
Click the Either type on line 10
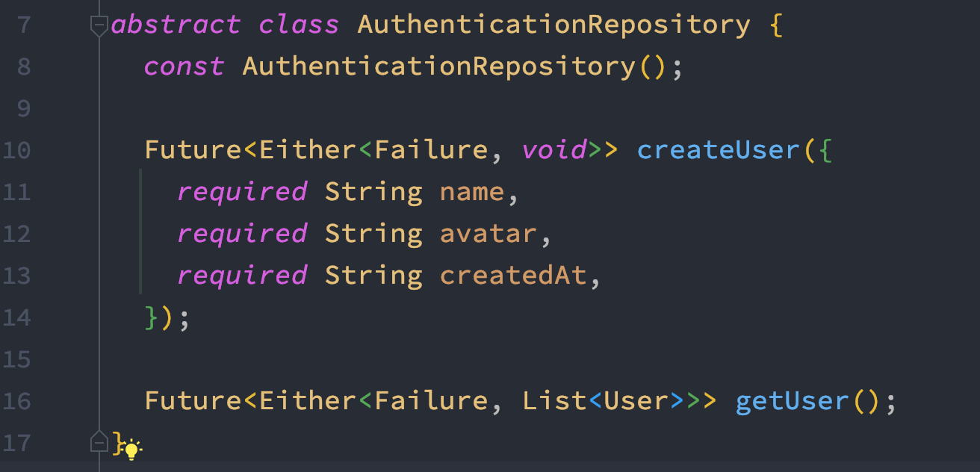coord(308,150)
